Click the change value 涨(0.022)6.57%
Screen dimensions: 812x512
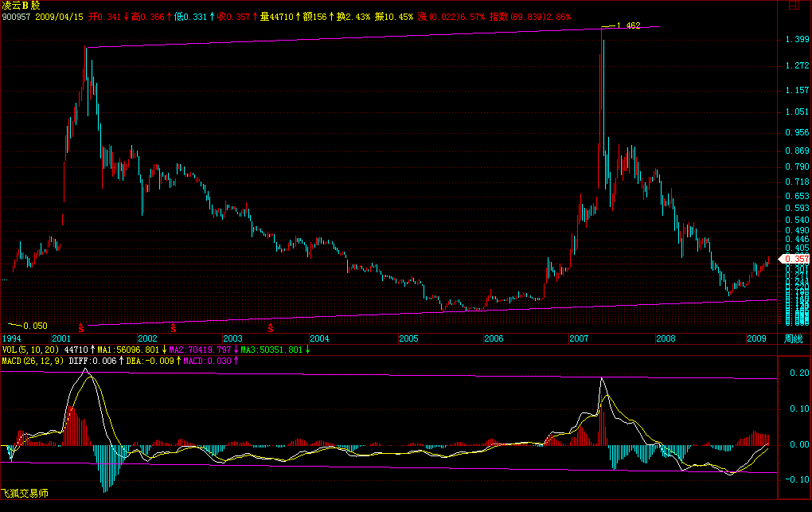click(x=451, y=17)
